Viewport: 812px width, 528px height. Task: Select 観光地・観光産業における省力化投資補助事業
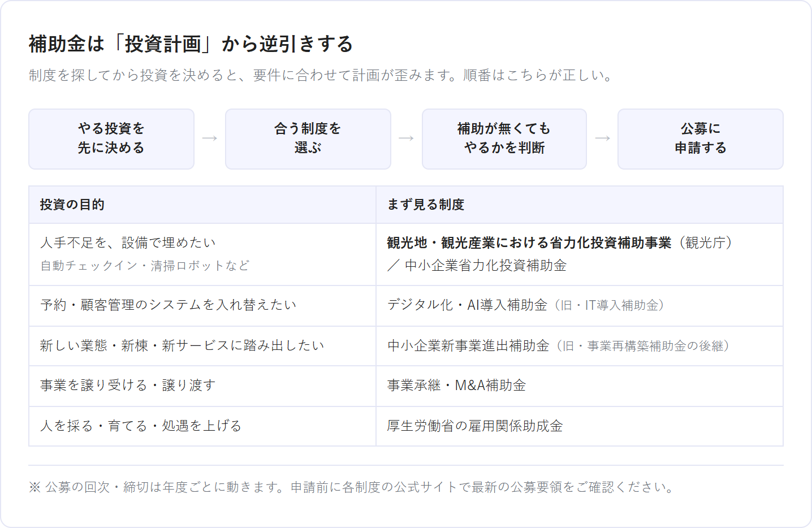tap(529, 243)
